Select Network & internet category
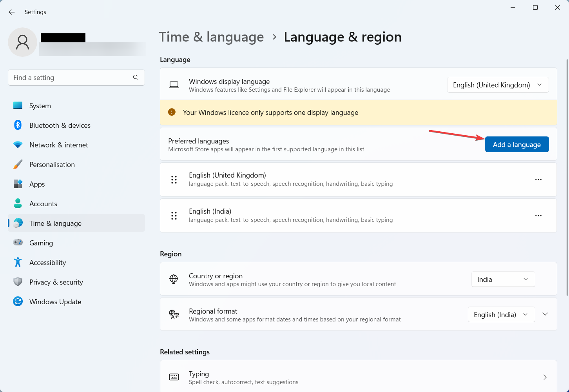This screenshot has width=569, height=392. [76, 145]
